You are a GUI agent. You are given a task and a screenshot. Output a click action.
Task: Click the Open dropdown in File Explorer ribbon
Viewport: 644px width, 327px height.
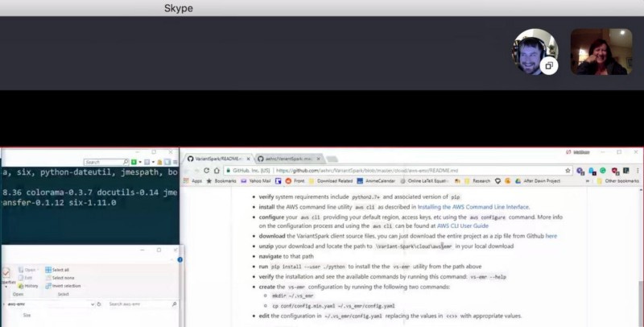[29, 270]
